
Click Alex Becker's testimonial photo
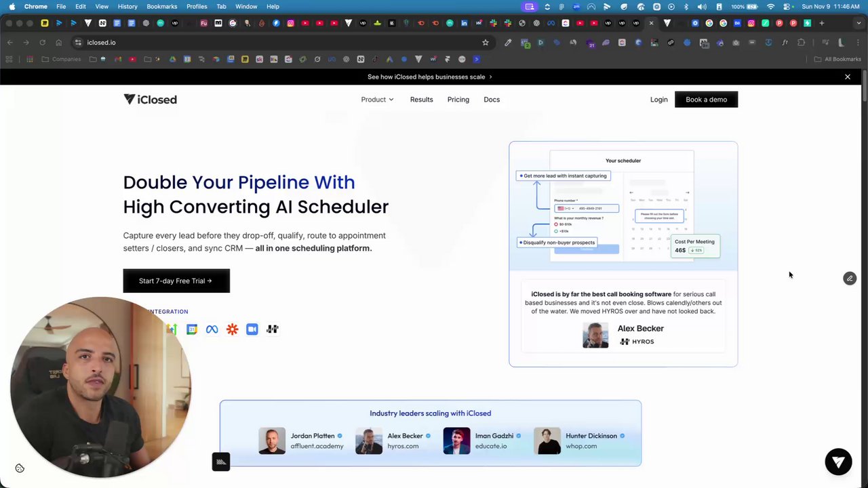(595, 335)
